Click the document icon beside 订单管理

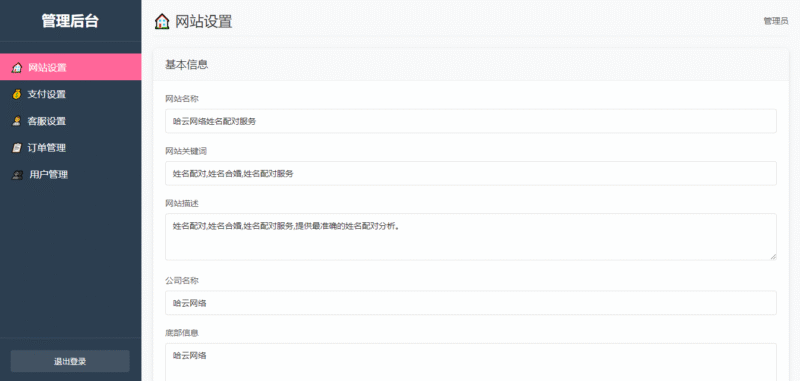(x=17, y=148)
